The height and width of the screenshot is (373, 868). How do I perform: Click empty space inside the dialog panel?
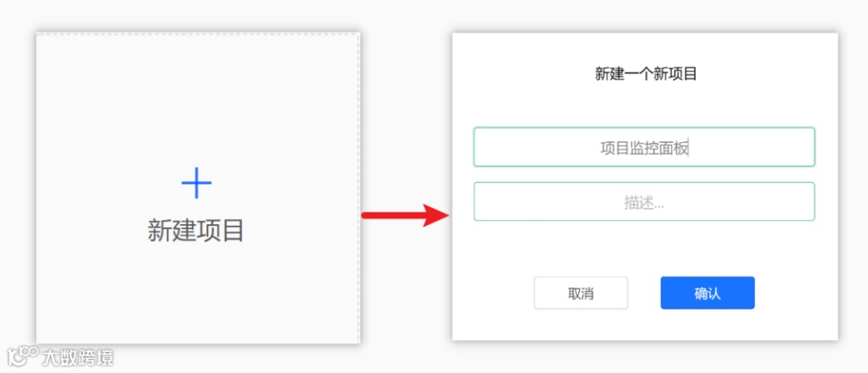tap(645, 249)
